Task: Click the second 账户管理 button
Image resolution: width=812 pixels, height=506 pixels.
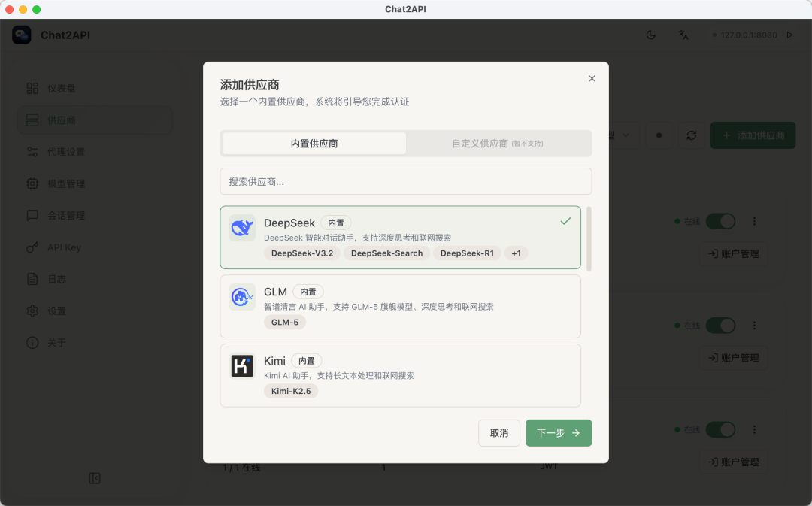Action: pos(734,358)
